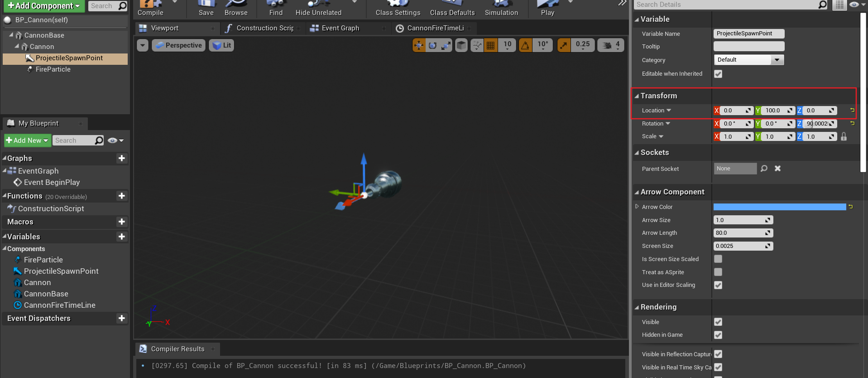Image resolution: width=868 pixels, height=378 pixels.
Task: Collapse the Cannon tree node
Action: [17, 46]
